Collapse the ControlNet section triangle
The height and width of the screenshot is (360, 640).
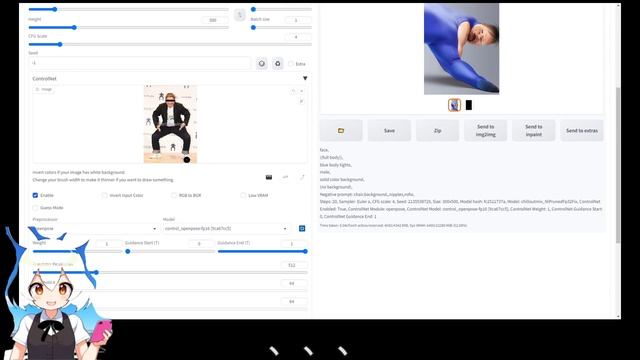click(305, 78)
